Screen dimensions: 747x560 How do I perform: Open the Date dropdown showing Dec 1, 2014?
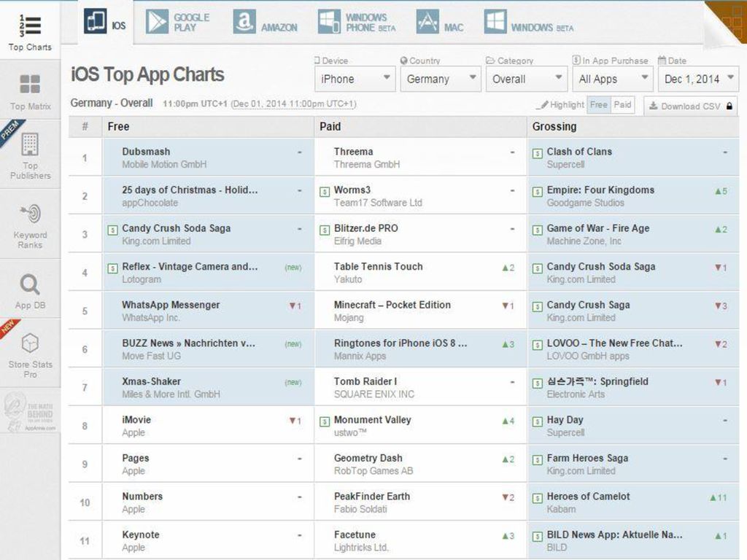698,79
